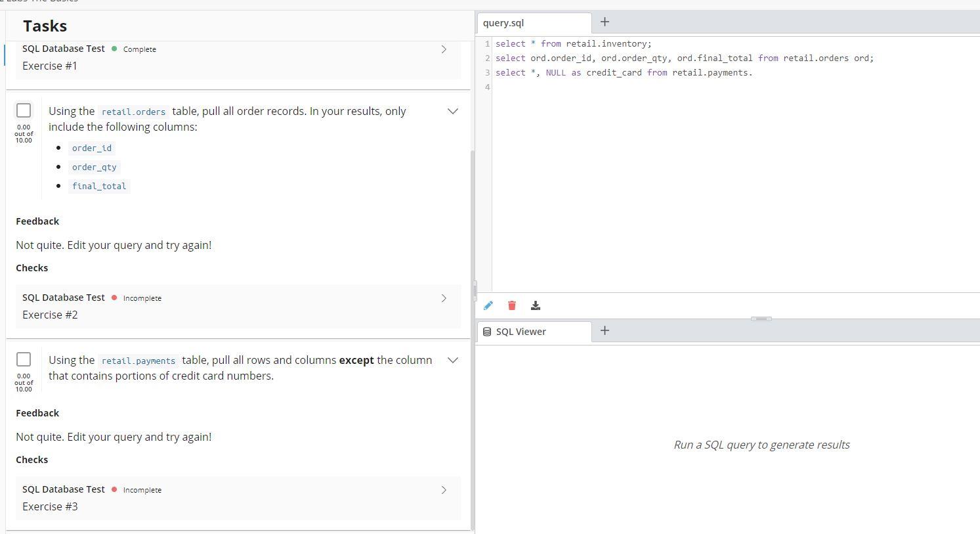The width and height of the screenshot is (980, 534).
Task: Click the green Complete status dot for Exercise #1
Action: [114, 49]
